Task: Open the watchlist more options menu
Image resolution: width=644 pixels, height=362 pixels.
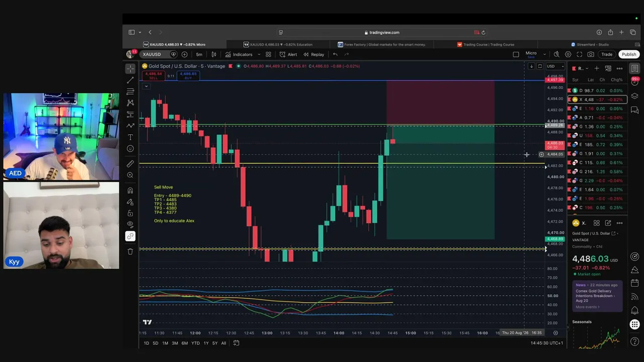Action: point(620,68)
